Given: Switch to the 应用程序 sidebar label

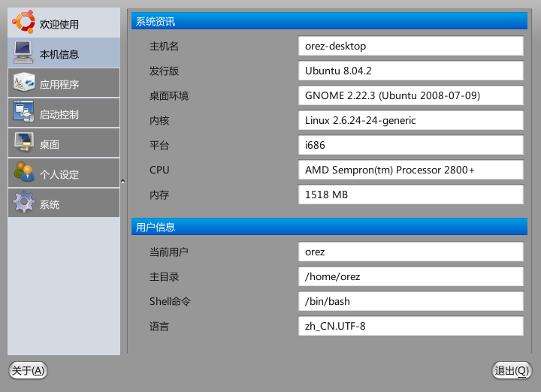Looking at the screenshot, I should coord(59,84).
